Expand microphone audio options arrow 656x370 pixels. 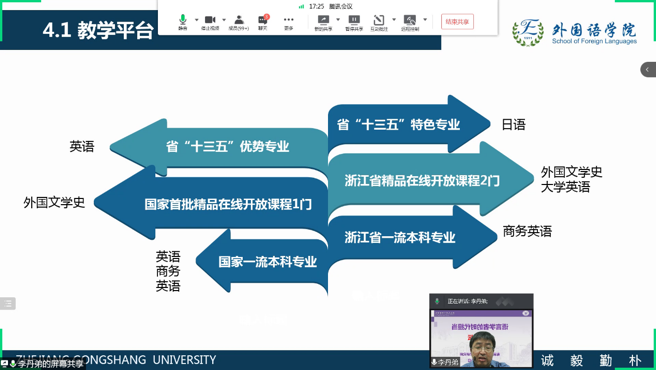(197, 20)
